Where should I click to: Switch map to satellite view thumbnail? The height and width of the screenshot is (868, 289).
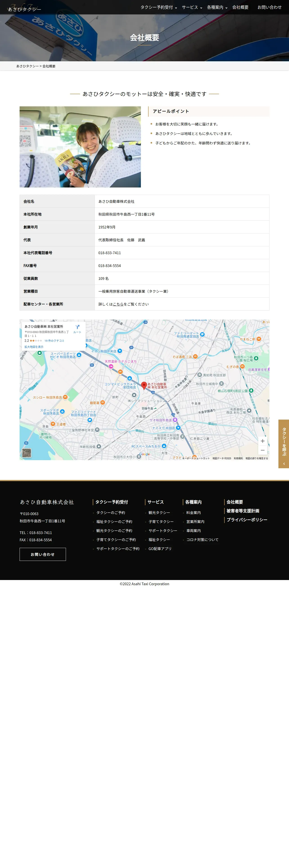(27, 453)
